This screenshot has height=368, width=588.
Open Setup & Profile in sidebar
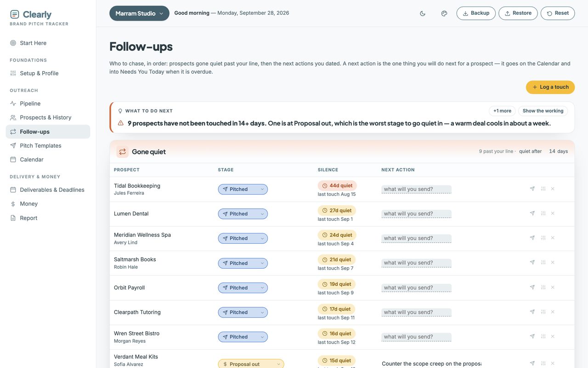(x=48, y=73)
